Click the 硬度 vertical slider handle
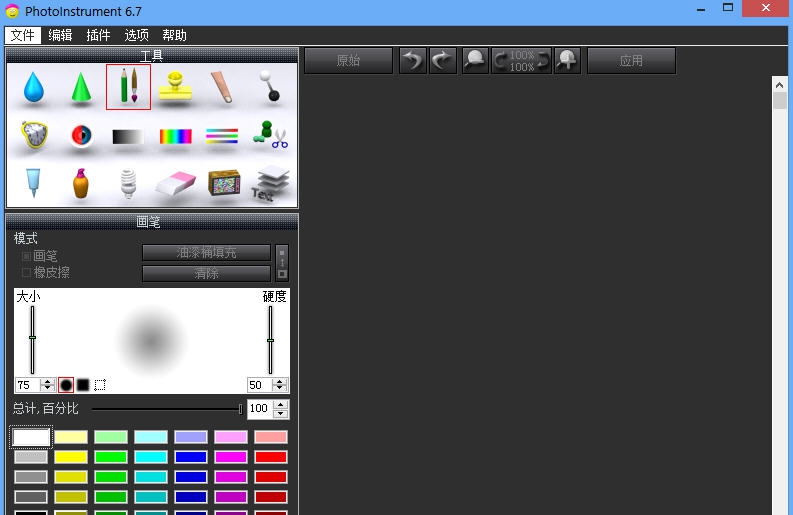 tap(271, 340)
